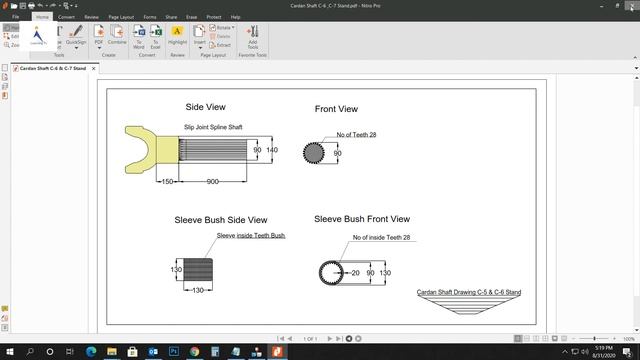Open Photoshop from taskbar

(x=174, y=351)
